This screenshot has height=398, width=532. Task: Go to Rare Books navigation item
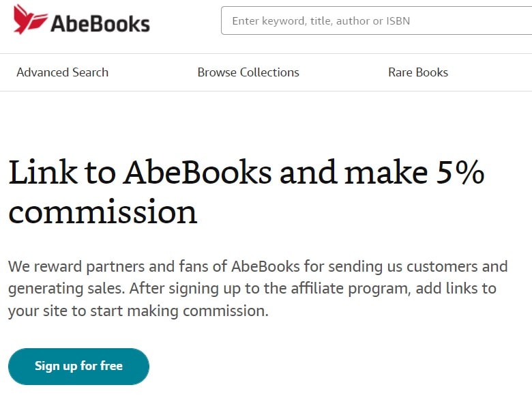pos(418,72)
